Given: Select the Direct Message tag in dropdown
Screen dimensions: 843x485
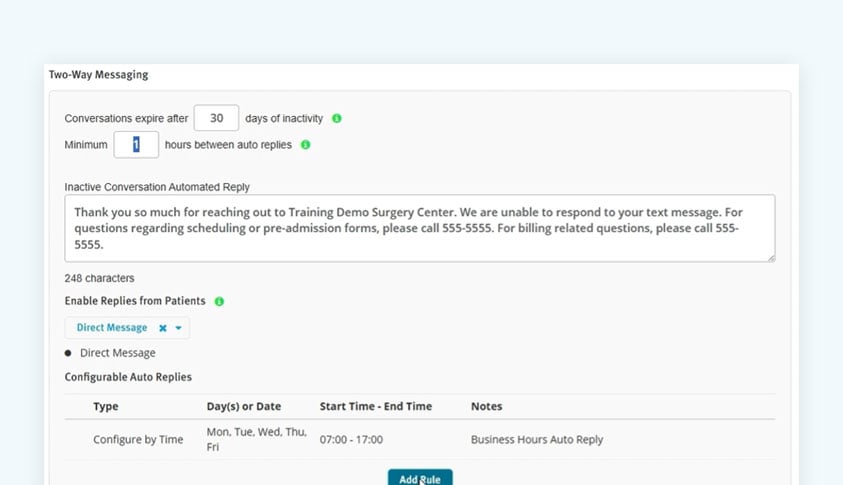Looking at the screenshot, I should click(x=112, y=327).
